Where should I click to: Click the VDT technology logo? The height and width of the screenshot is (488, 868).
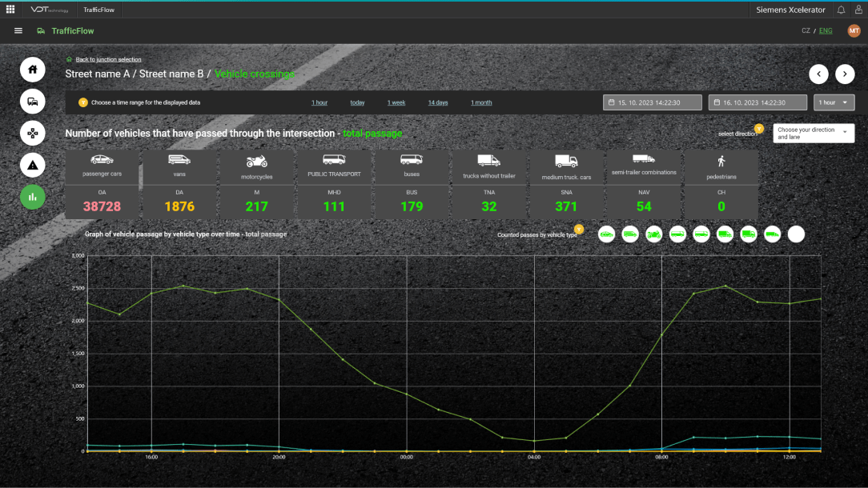click(x=50, y=10)
